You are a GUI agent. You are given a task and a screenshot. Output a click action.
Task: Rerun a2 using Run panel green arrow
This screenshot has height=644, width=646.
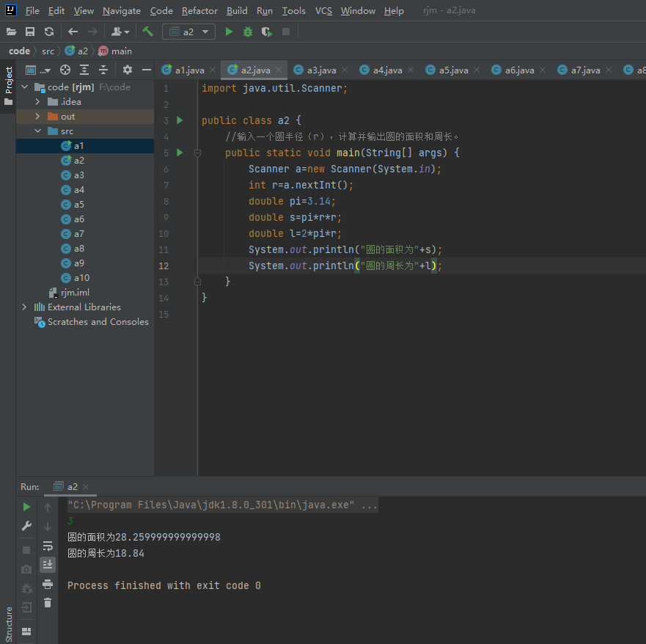(x=26, y=507)
